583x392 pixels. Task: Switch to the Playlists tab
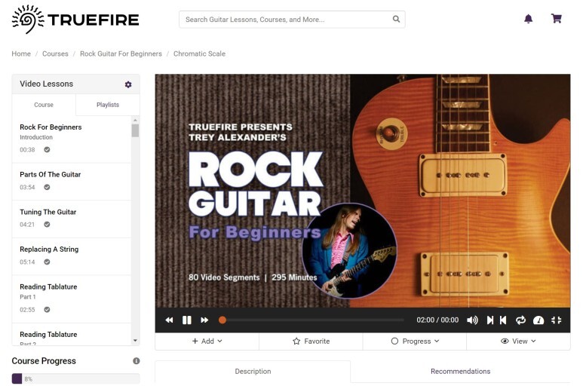coord(108,105)
